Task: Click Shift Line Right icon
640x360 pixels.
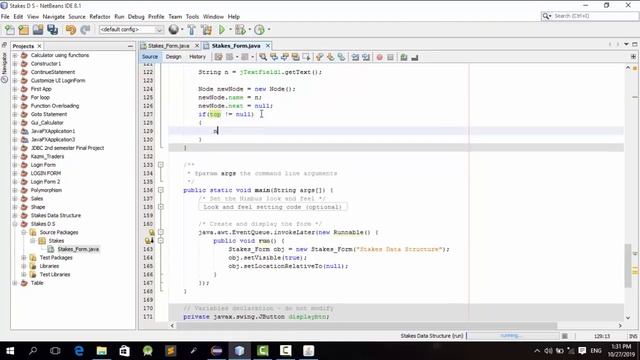Action: (366, 58)
